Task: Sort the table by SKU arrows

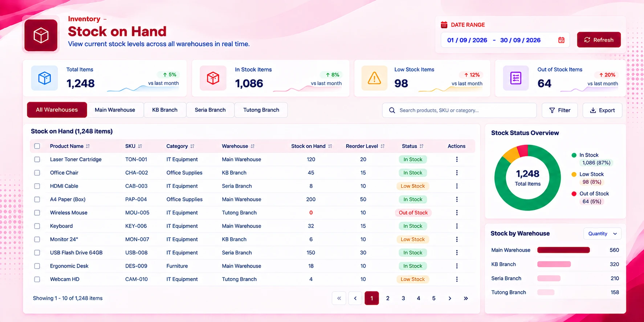Action: click(x=140, y=146)
